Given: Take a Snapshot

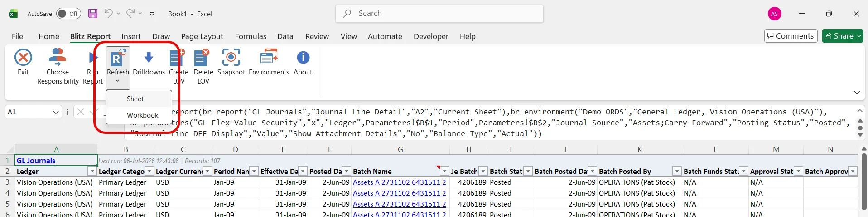Looking at the screenshot, I should (x=231, y=62).
